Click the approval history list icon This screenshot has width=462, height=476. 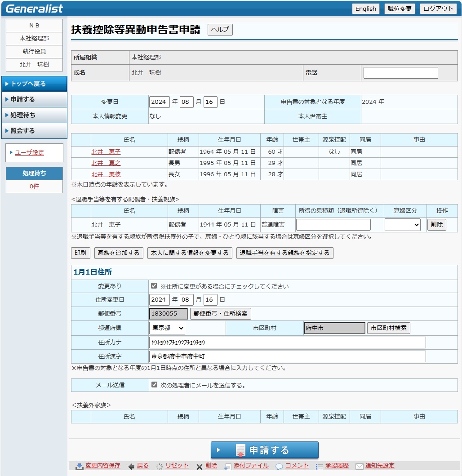coord(319,466)
